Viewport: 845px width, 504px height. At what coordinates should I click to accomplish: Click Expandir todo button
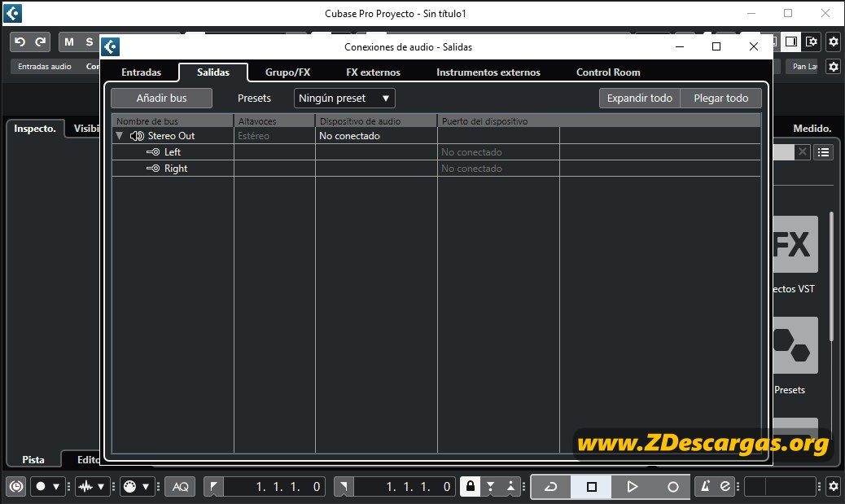pos(640,98)
